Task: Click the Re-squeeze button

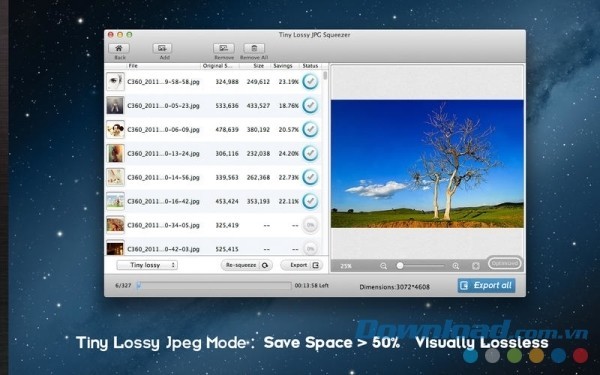Action: click(x=247, y=265)
